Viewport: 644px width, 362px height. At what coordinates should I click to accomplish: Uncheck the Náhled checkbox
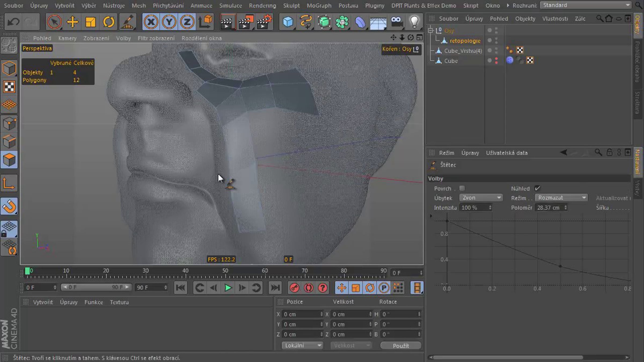pyautogui.click(x=537, y=188)
